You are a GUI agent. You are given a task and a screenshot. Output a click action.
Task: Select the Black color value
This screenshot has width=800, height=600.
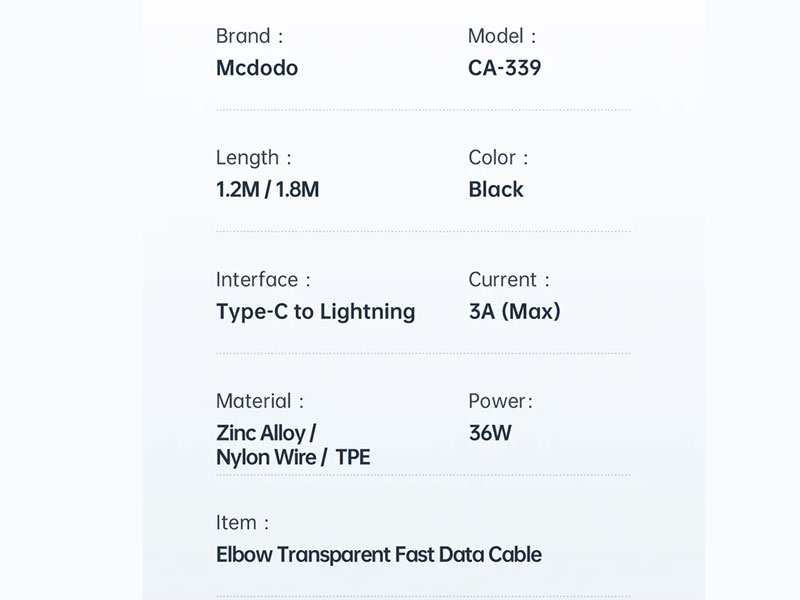[x=496, y=189]
